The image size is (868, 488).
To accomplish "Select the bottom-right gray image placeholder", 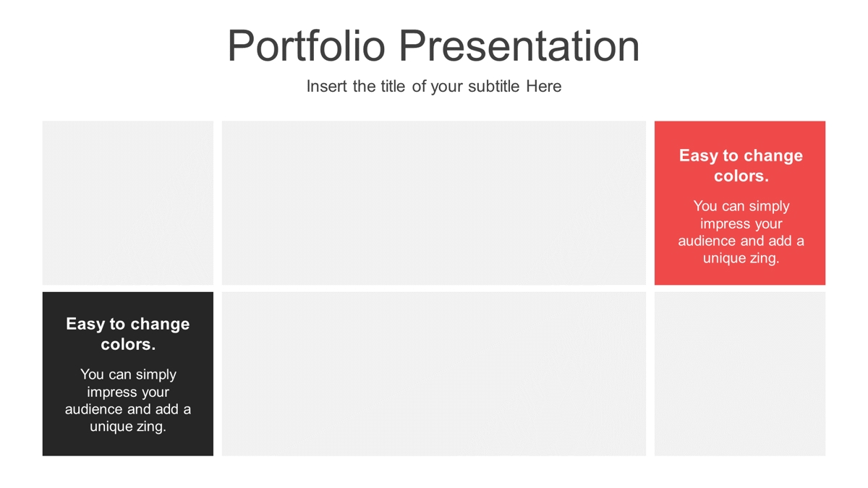I will [x=740, y=374].
